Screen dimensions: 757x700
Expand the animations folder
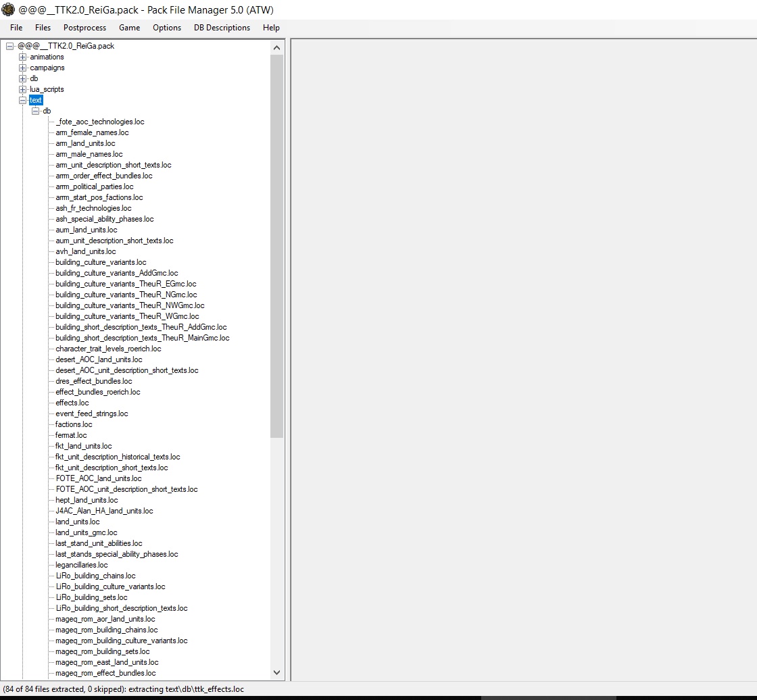tap(23, 57)
